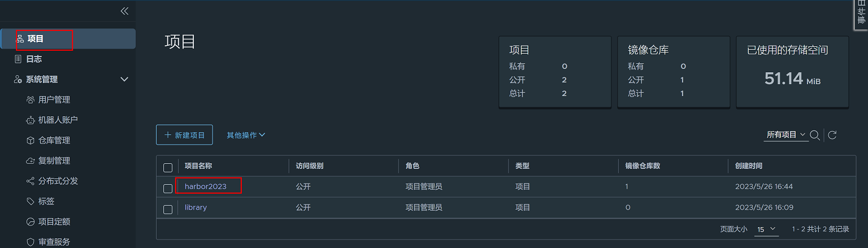868x248 pixels.
Task: Click the User Management people icon
Action: coord(31,100)
